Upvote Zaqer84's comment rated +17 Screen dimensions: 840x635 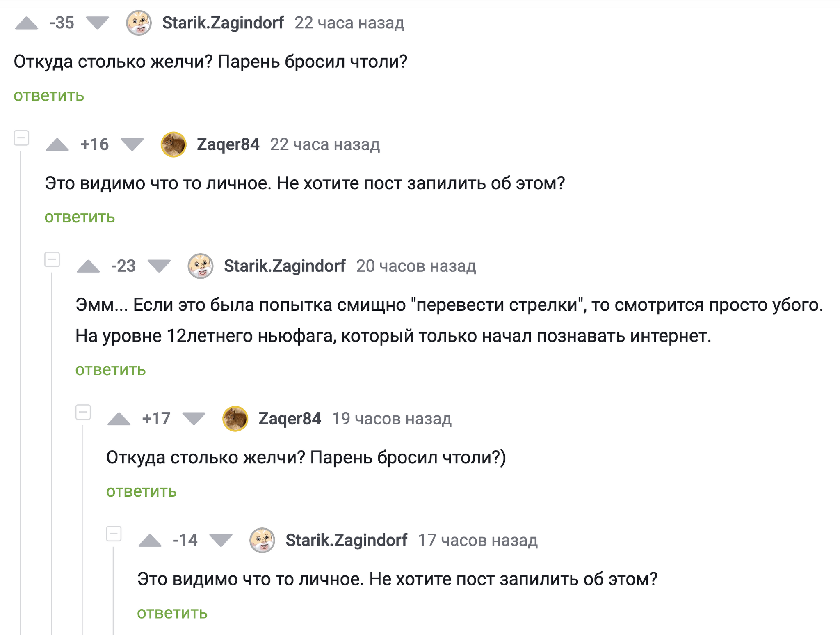coord(119,419)
